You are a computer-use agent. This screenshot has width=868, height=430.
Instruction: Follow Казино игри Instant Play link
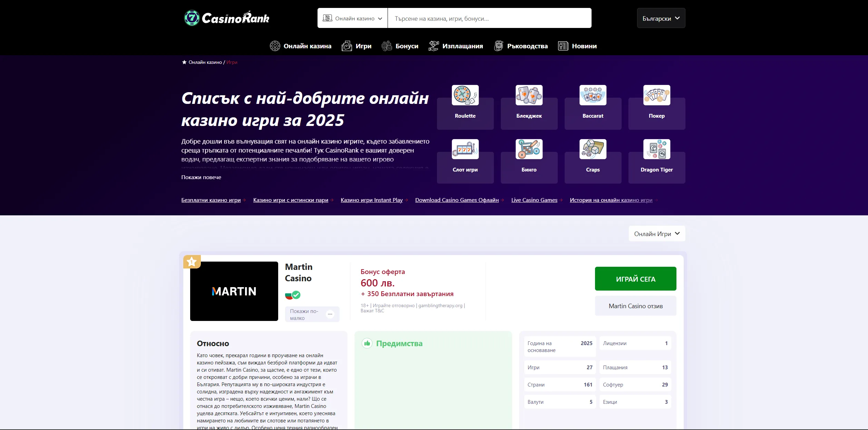click(x=372, y=200)
